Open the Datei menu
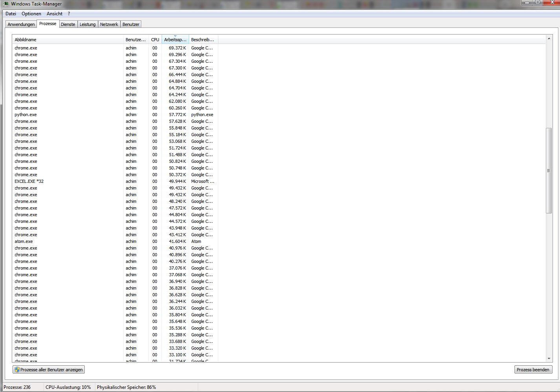 click(11, 14)
